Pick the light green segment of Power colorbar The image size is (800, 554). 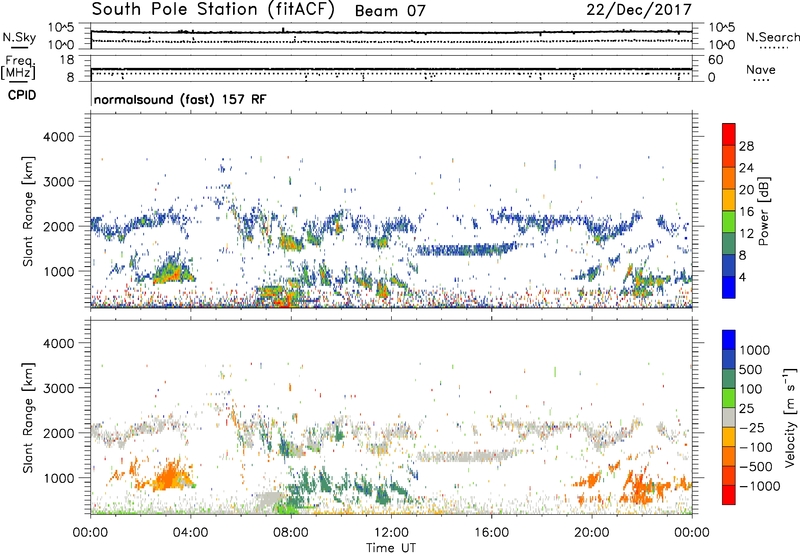[x=729, y=222]
